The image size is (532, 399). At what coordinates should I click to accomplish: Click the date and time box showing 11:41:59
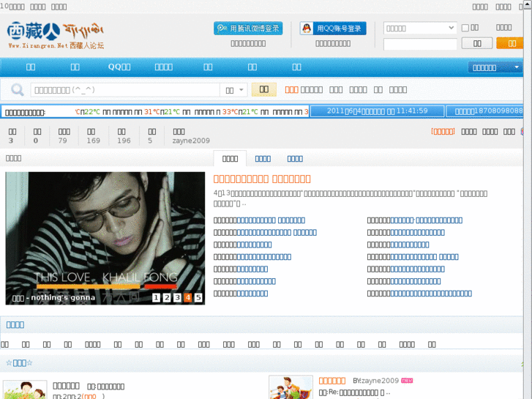pyautogui.click(x=378, y=111)
